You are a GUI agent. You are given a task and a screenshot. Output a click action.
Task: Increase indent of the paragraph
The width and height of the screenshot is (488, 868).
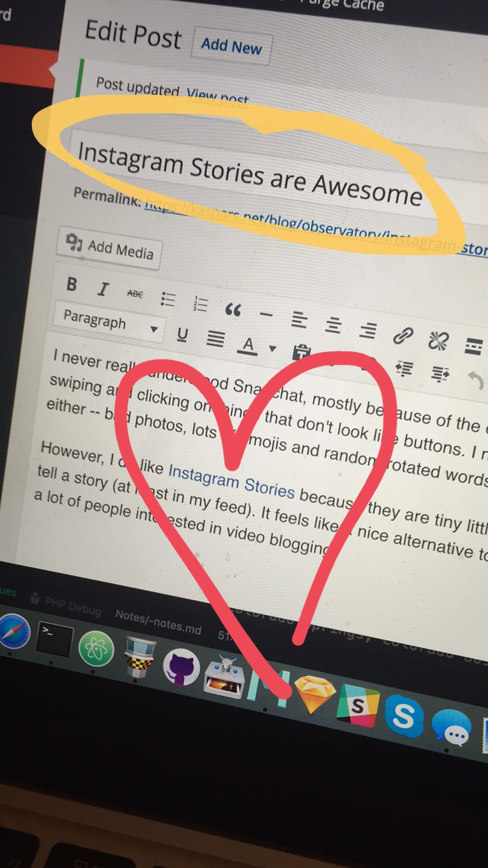coord(441,373)
